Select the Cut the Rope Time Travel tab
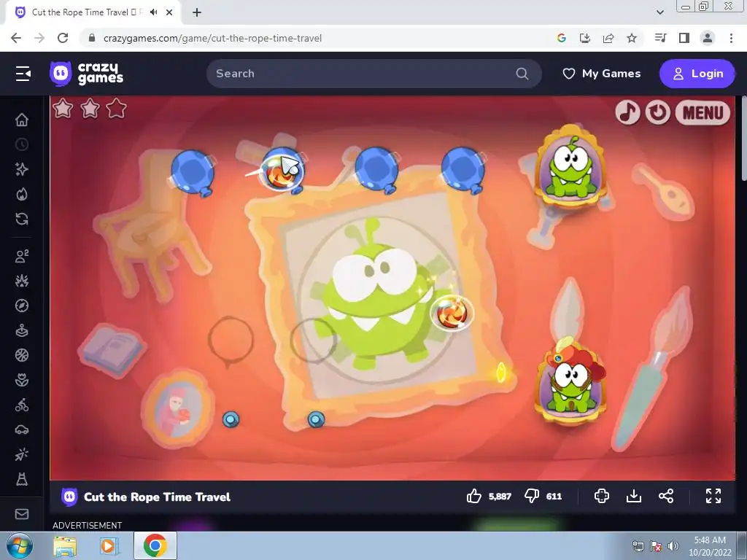 [93, 12]
